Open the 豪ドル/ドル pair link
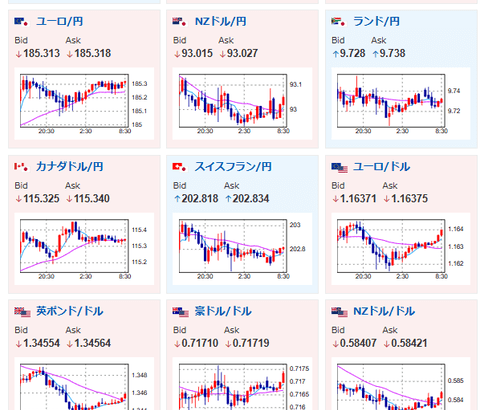 (223, 311)
